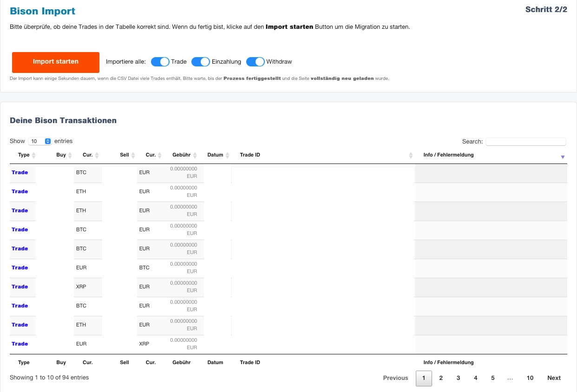
Task: Click Trade link in the XRP/EUR row
Action: 20,287
